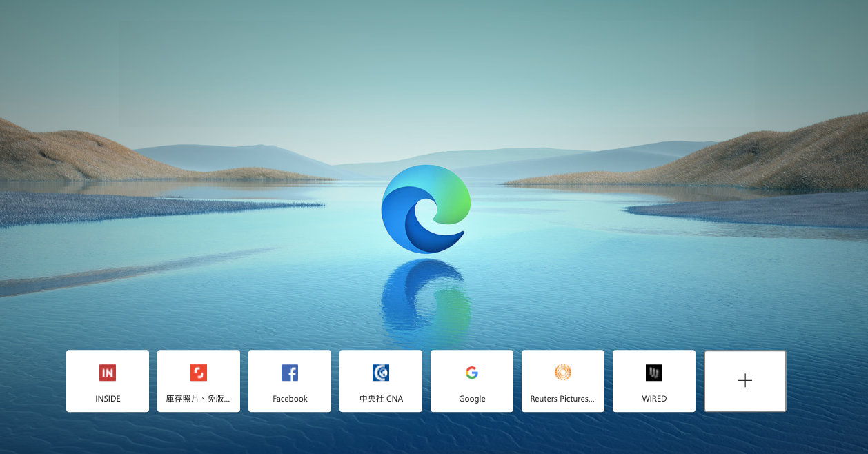Launch the Facebook shortcut tile

coord(290,381)
